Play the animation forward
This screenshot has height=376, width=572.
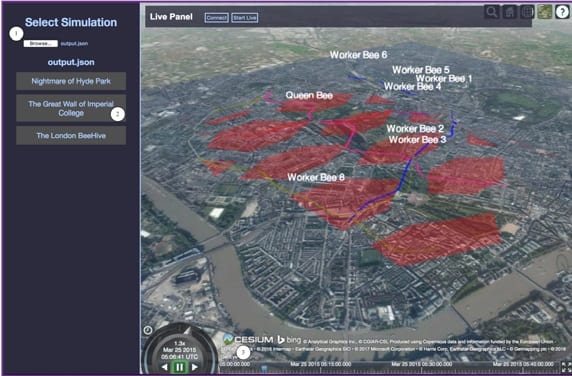(194, 367)
